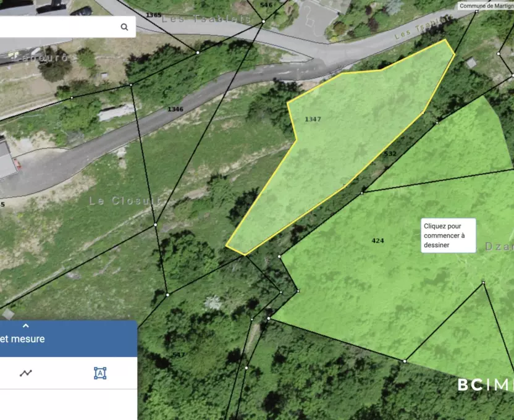The height and width of the screenshot is (420, 514).
Task: Click the search magnifier icon
Action: 124,27
